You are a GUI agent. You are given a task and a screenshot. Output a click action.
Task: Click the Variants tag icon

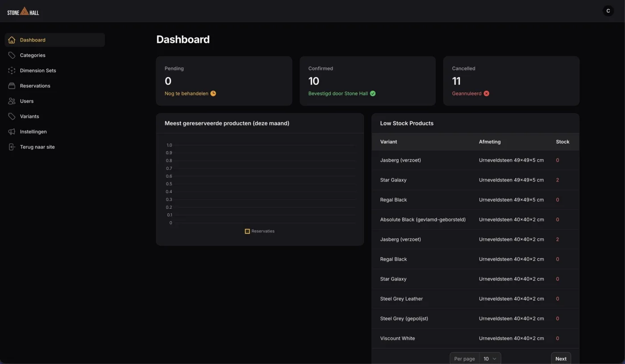12,116
